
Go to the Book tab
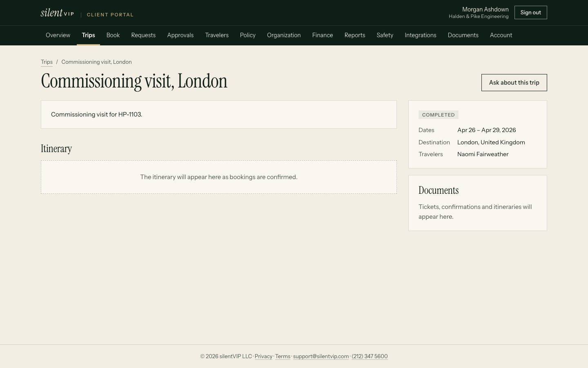point(113,35)
